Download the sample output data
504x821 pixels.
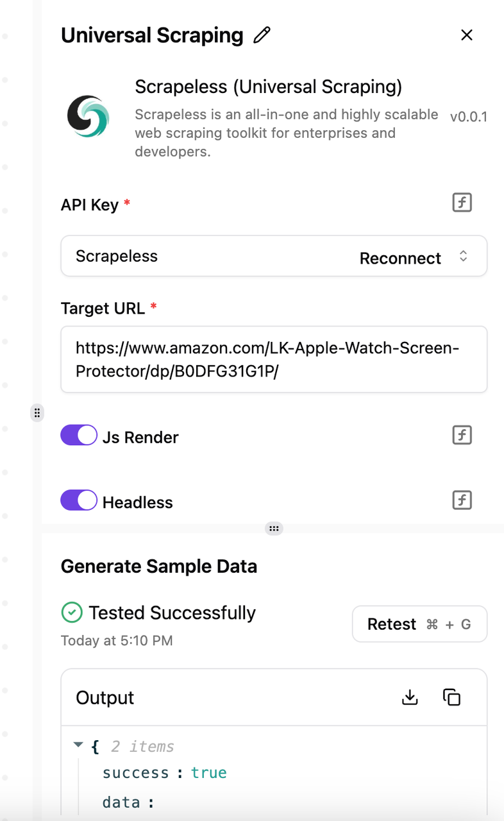click(410, 697)
